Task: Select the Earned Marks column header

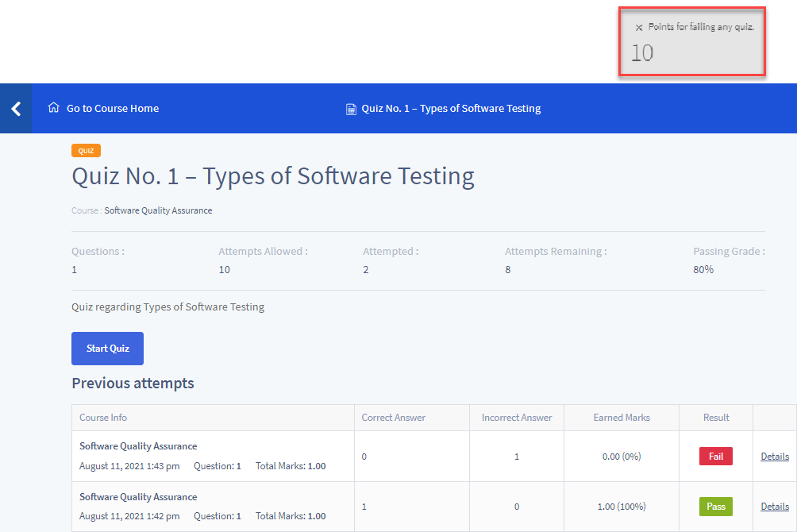Action: pyautogui.click(x=621, y=418)
